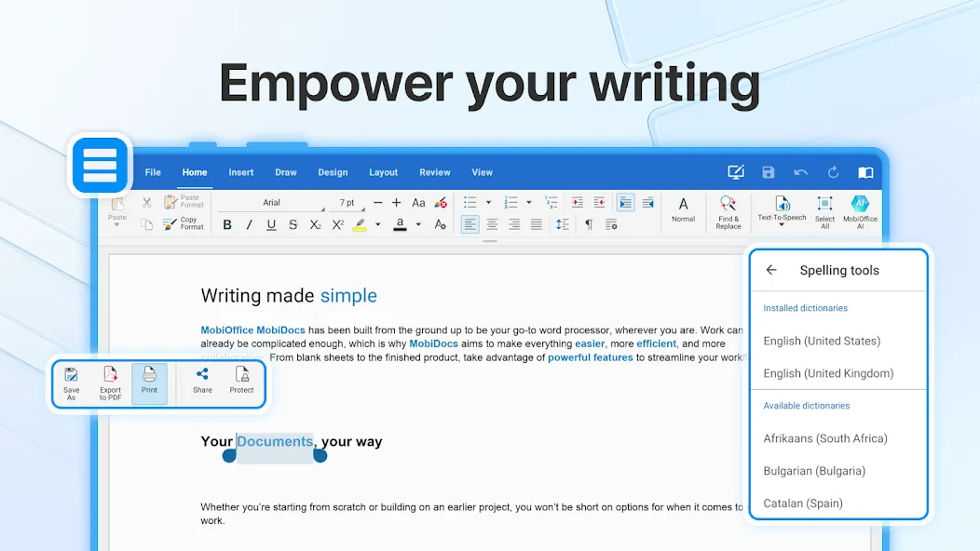The height and width of the screenshot is (551, 980).
Task: Click Print
Action: point(149,383)
